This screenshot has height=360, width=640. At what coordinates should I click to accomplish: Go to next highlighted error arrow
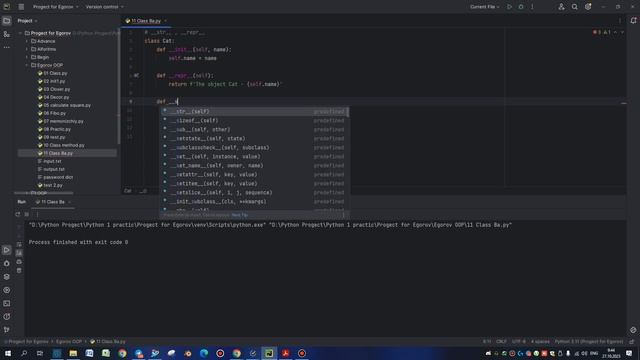(x=622, y=32)
